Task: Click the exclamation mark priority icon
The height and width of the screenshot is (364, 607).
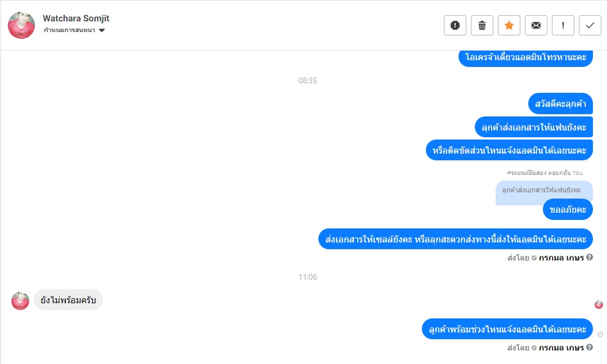Action: point(563,25)
